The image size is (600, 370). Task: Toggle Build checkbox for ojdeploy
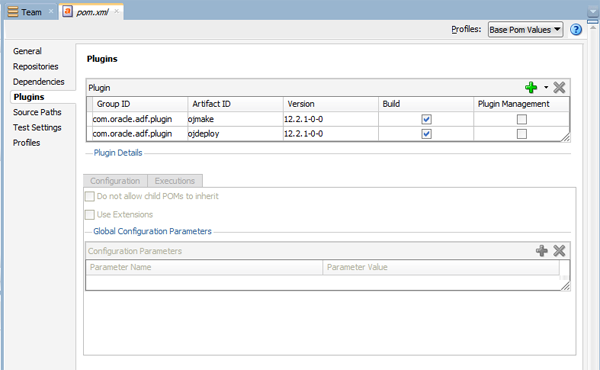click(x=426, y=134)
